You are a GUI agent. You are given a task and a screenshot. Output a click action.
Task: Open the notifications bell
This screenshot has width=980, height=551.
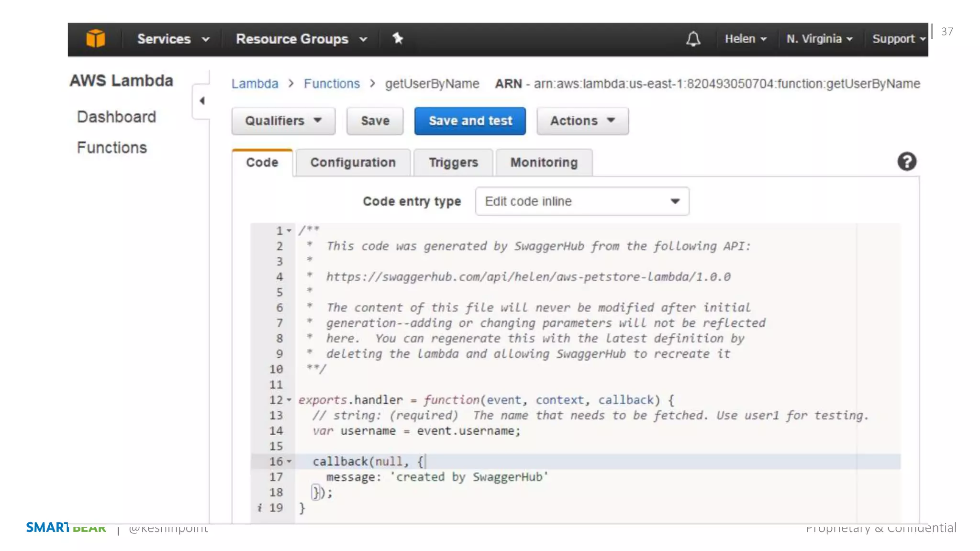[693, 39]
